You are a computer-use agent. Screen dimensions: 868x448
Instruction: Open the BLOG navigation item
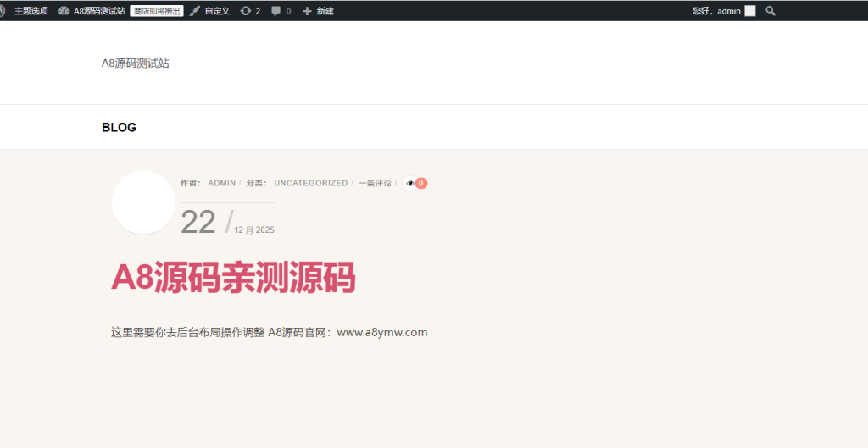[119, 128]
